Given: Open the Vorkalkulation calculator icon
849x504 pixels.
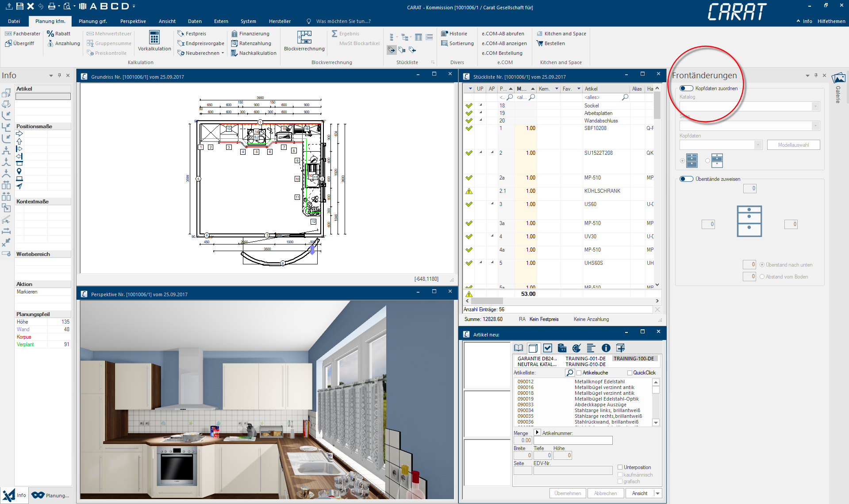Looking at the screenshot, I should (154, 38).
